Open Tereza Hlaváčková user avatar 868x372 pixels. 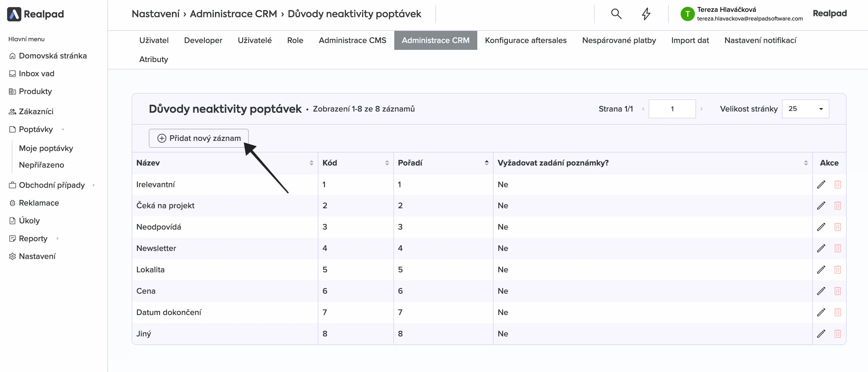[687, 14]
